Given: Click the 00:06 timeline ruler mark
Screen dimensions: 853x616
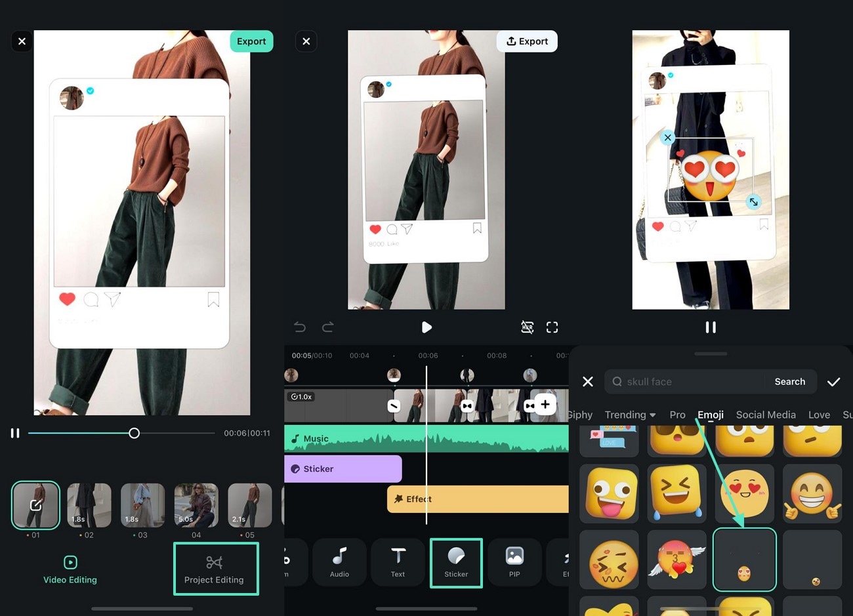Looking at the screenshot, I should pos(428,356).
